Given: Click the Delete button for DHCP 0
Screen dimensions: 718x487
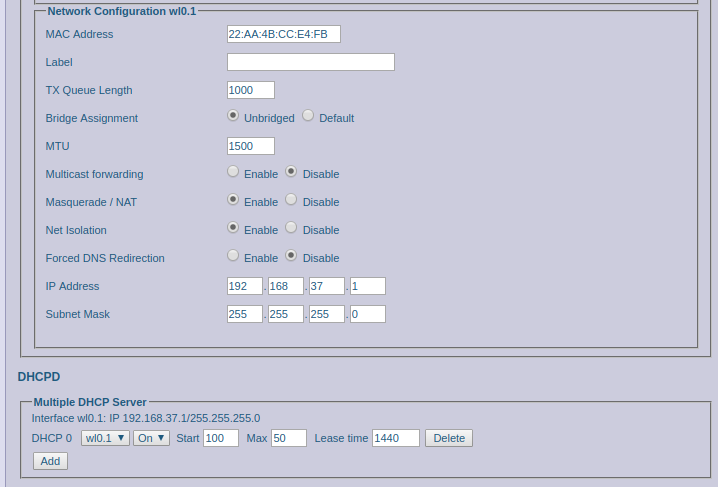Looking at the screenshot, I should click(x=448, y=438).
